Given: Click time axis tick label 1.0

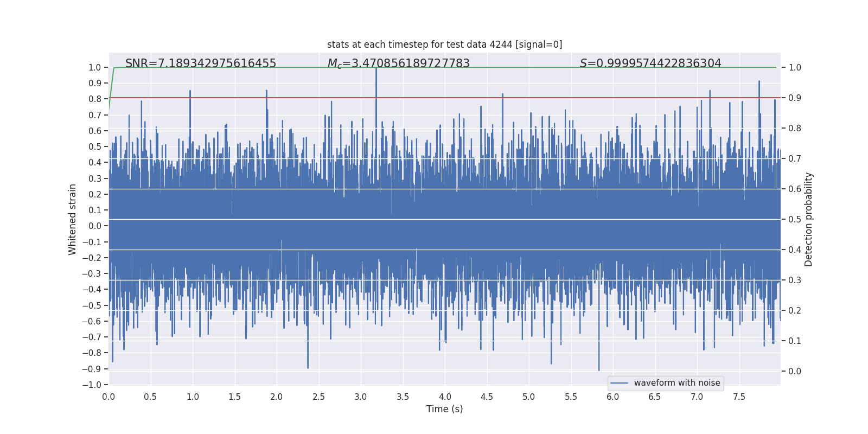Looking at the screenshot, I should click(x=193, y=397).
